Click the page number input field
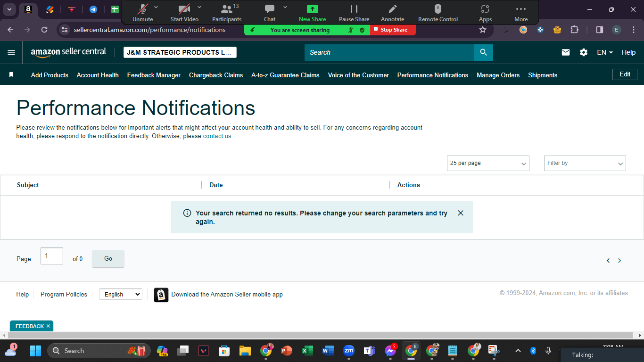Screen dimensions: 644x362 pos(52,256)
